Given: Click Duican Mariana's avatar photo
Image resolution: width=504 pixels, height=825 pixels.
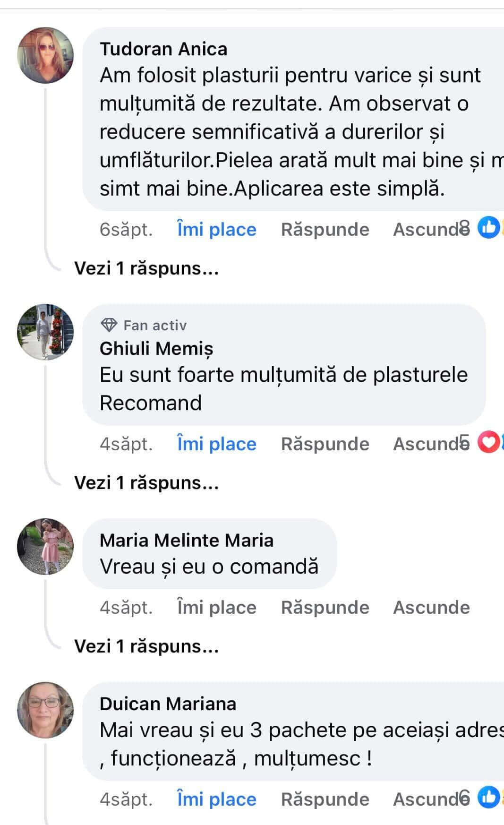Looking at the screenshot, I should pyautogui.click(x=45, y=710).
